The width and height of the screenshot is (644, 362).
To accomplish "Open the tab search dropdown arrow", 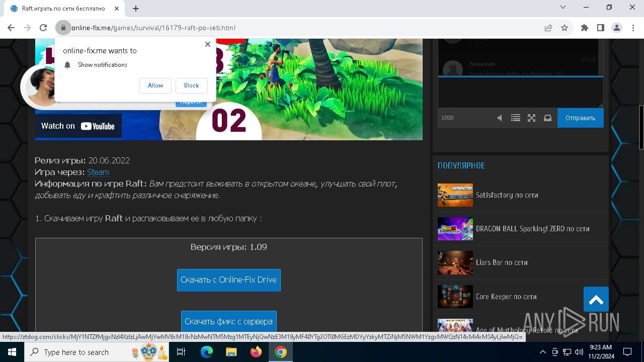I will [x=563, y=7].
